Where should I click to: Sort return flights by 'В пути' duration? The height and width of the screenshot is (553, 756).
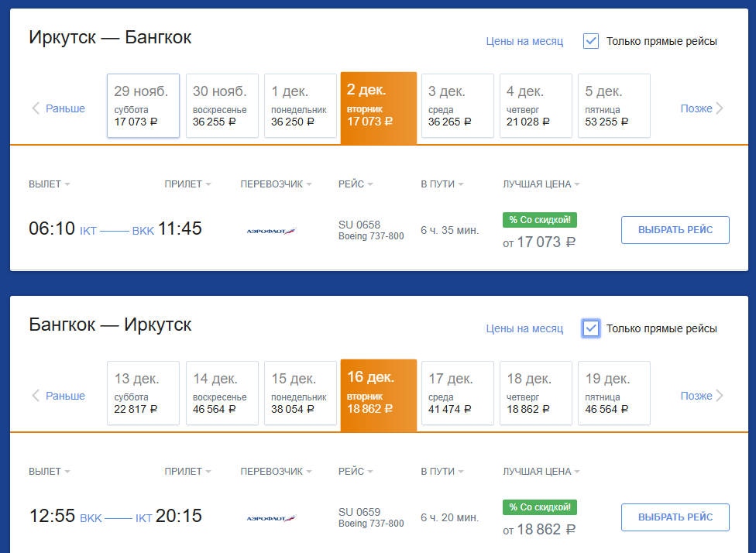click(442, 472)
